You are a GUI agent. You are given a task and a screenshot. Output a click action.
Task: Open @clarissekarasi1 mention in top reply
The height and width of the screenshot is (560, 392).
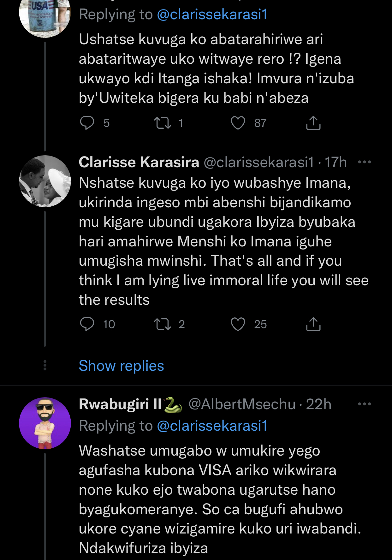pos(212,15)
